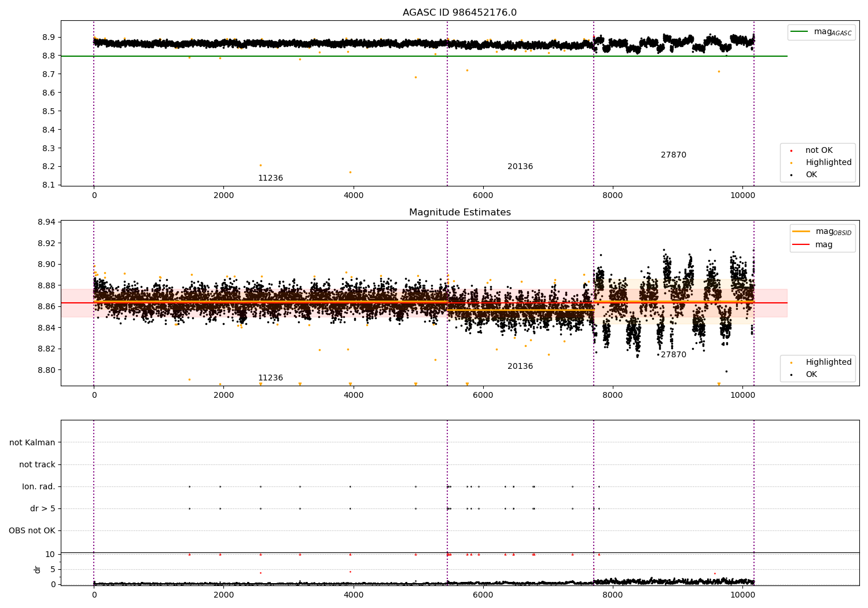This screenshot has height=608, width=868.
Task: Click x tick '10000' of the top plot
Action: (742, 196)
